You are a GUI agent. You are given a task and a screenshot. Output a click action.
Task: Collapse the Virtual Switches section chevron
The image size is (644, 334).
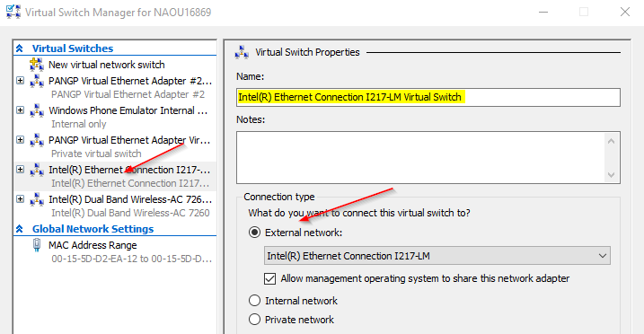click(19, 48)
